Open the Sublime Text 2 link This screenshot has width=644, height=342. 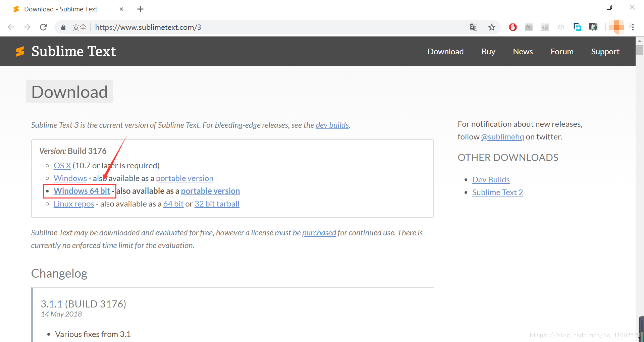point(497,192)
